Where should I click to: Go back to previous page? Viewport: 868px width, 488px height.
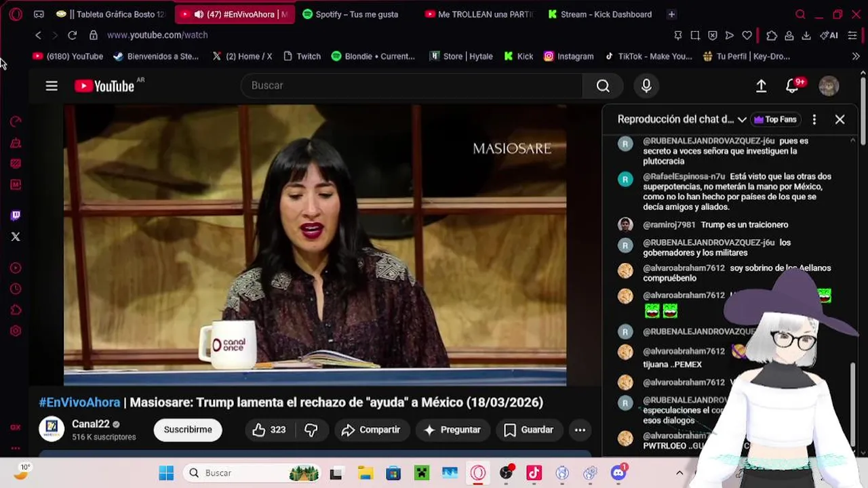[39, 35]
